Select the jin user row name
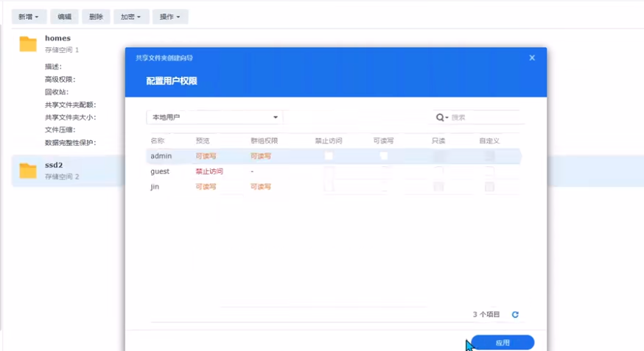This screenshot has height=351, width=644. [x=155, y=187]
